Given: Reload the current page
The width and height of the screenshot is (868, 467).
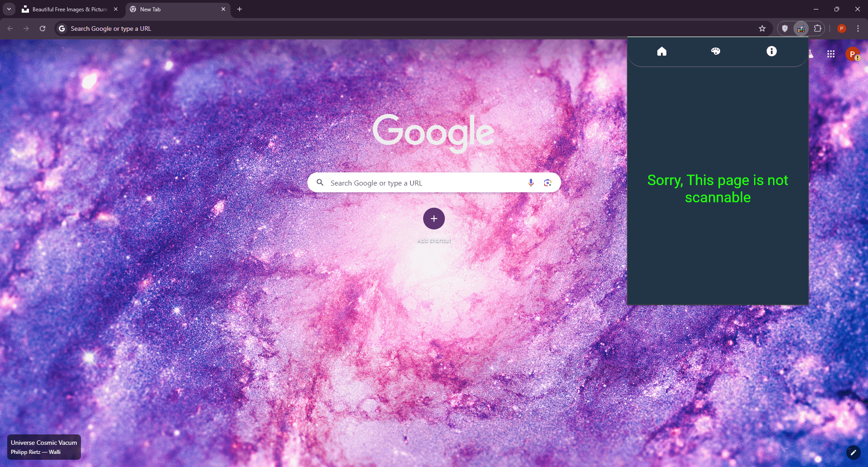Looking at the screenshot, I should click(42, 29).
